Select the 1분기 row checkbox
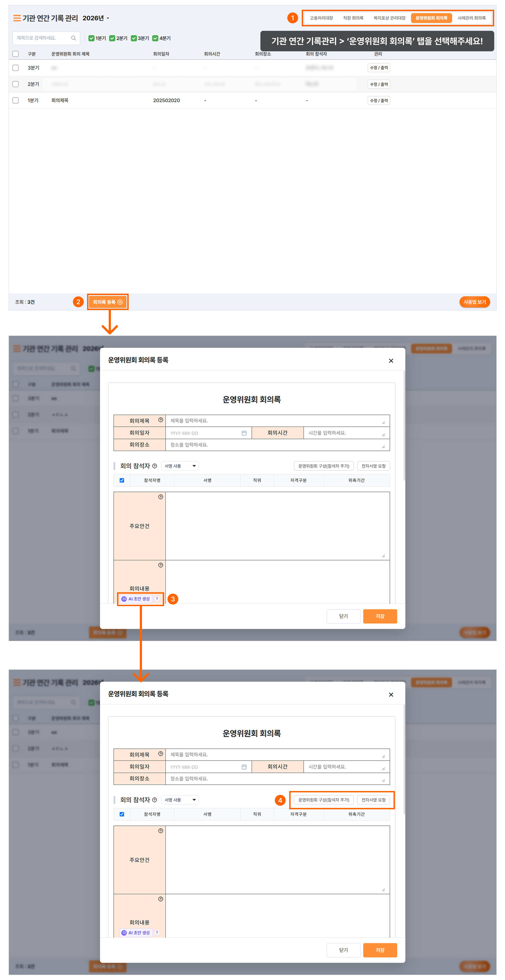 [x=16, y=100]
